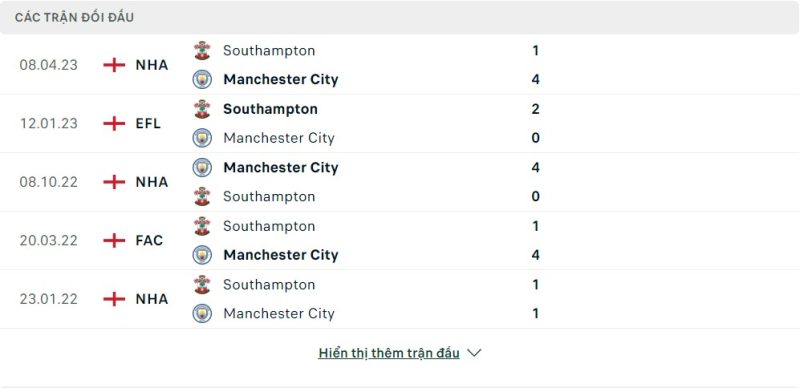This screenshot has height=388, width=800.
Task: Click England flag beside FAC label
Action: tap(114, 240)
